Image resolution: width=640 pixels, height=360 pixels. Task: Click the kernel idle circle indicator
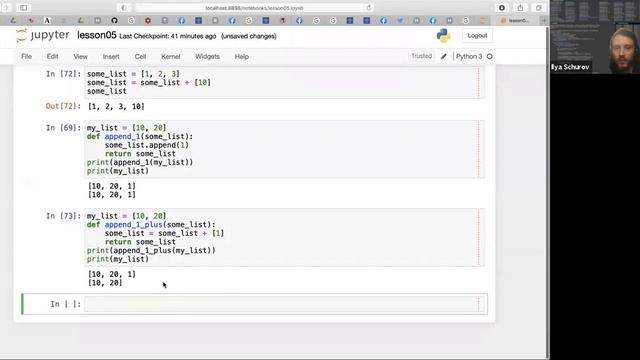pos(489,56)
